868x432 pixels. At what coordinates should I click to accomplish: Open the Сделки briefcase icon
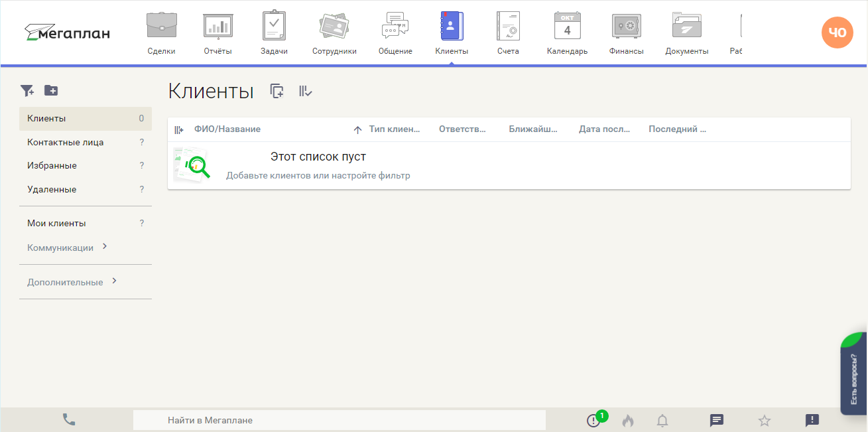coord(161,27)
